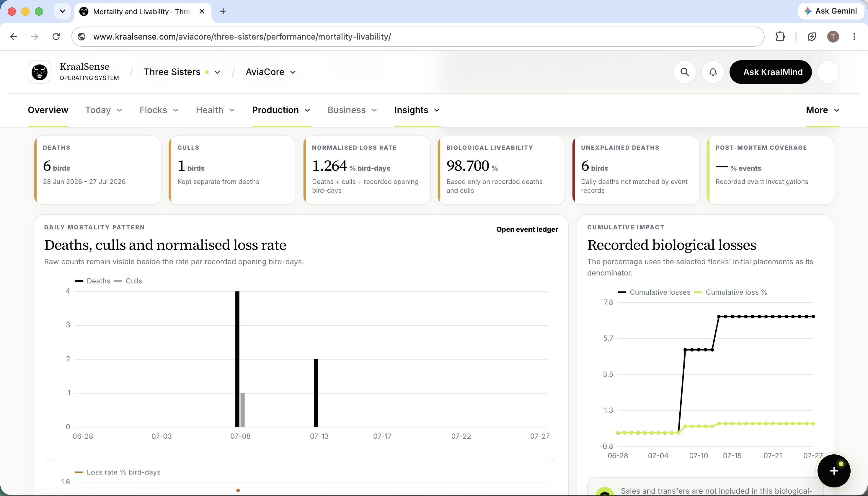Screen dimensions: 868x496
Task: Click the Ask KraalMind button
Action: pos(770,72)
